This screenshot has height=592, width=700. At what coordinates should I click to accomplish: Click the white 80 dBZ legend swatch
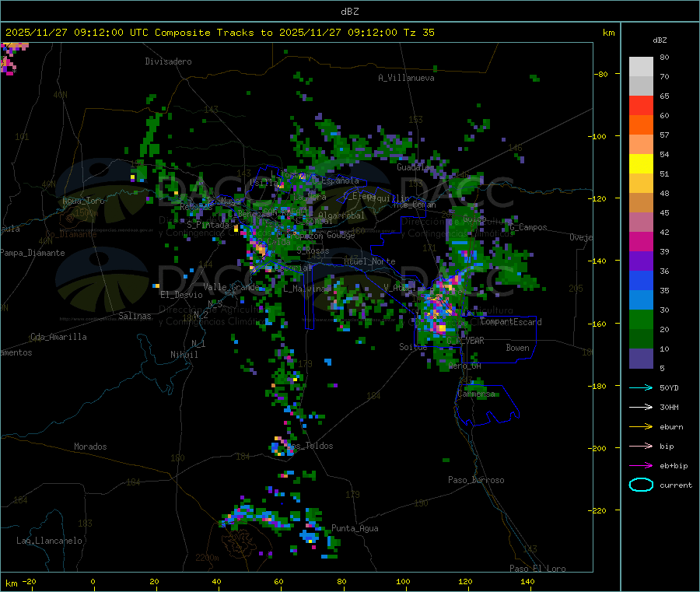(641, 67)
